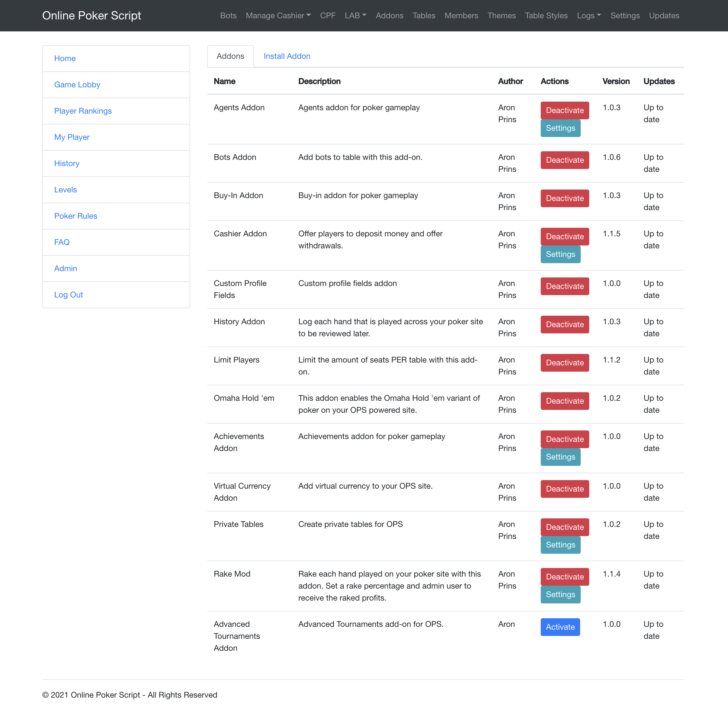This screenshot has width=728, height=725.
Task: Open Settings for the Rake Mod addon
Action: coord(560,595)
